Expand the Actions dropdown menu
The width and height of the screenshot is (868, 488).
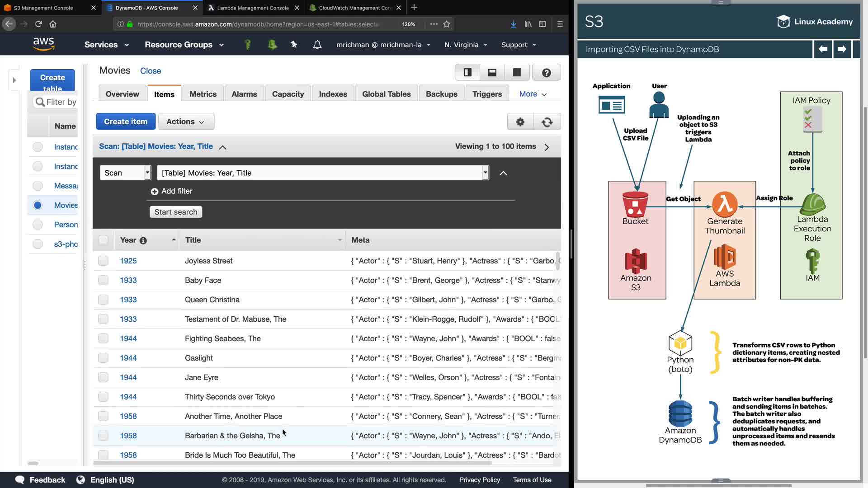point(186,122)
